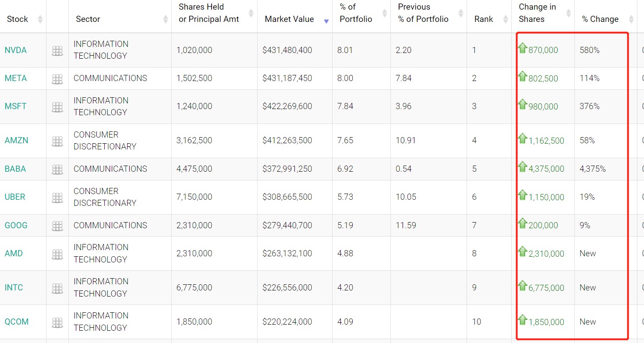This screenshot has width=644, height=343.
Task: Sort by Sector column arrows
Action: [x=165, y=19]
